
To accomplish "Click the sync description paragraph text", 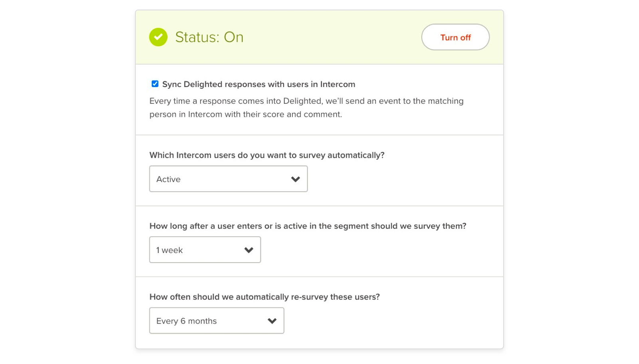I will [306, 107].
